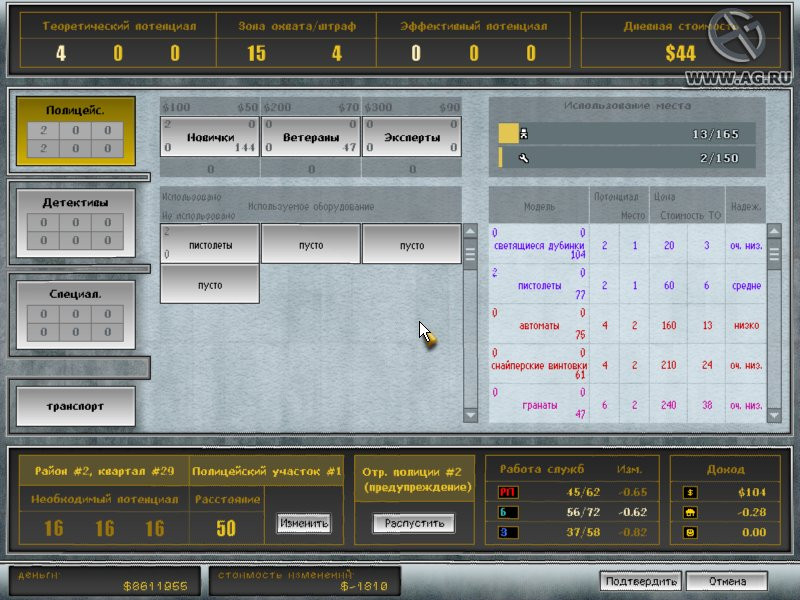This screenshot has height=600, width=800.
Task: Grab the model table scroll thumb
Action: (x=774, y=253)
